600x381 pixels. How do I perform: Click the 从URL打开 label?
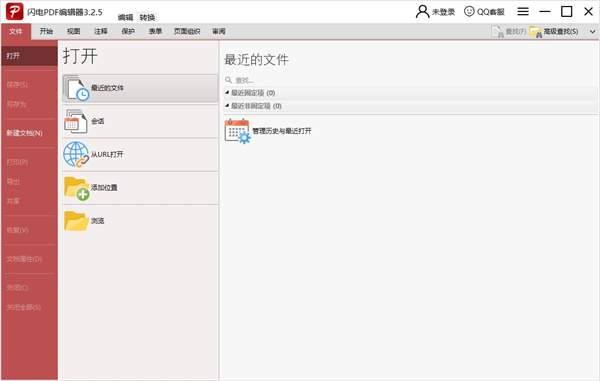click(107, 155)
